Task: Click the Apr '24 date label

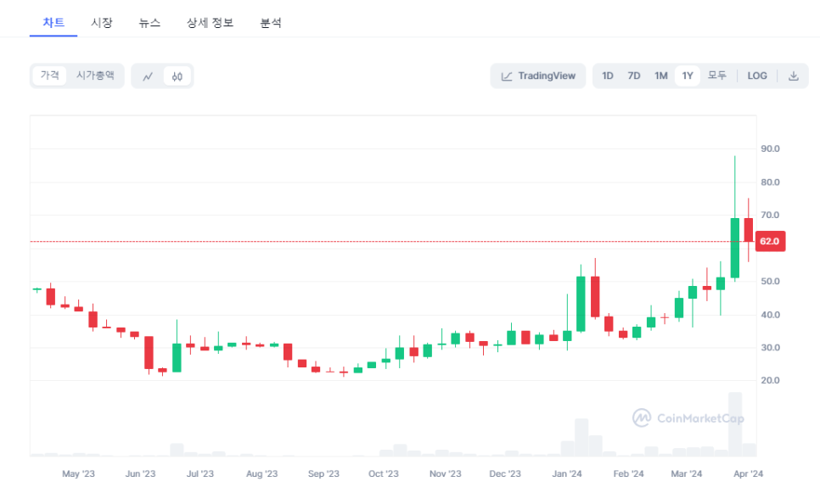Action: 749,473
